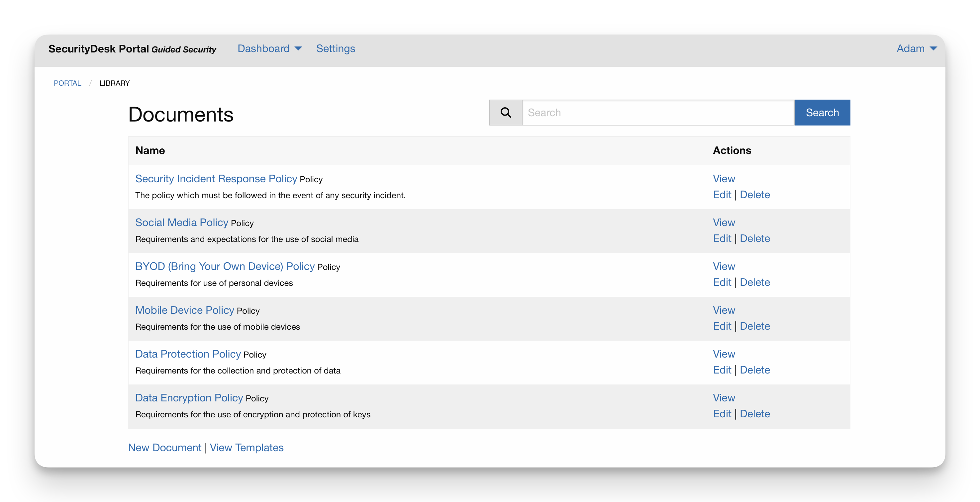The width and height of the screenshot is (980, 502).
Task: Click the New Document link
Action: pyautogui.click(x=164, y=448)
